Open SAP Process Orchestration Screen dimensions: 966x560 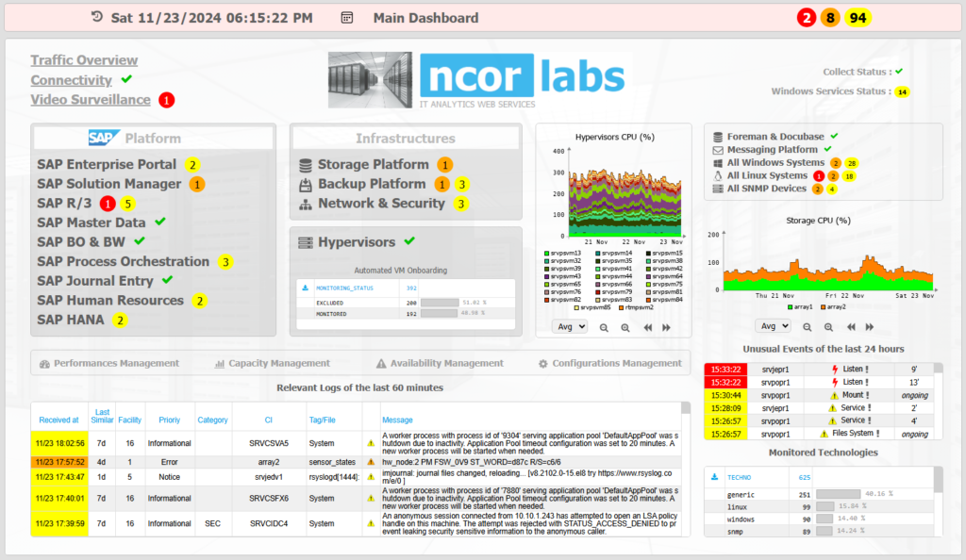[x=124, y=261]
